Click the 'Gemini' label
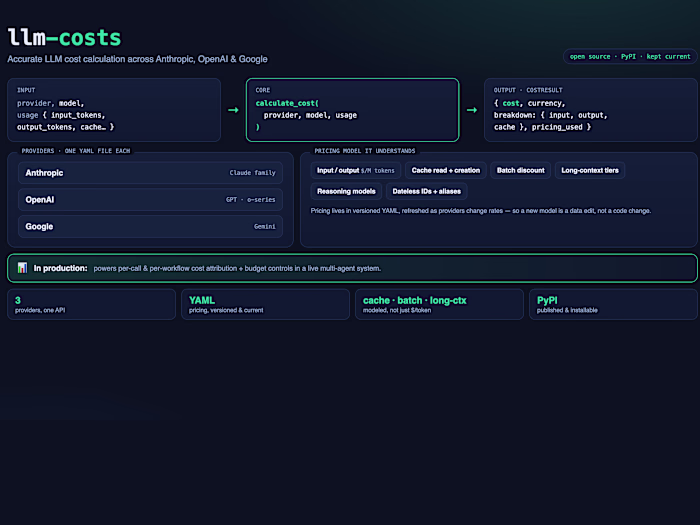Image resolution: width=700 pixels, height=525 pixels. click(265, 226)
